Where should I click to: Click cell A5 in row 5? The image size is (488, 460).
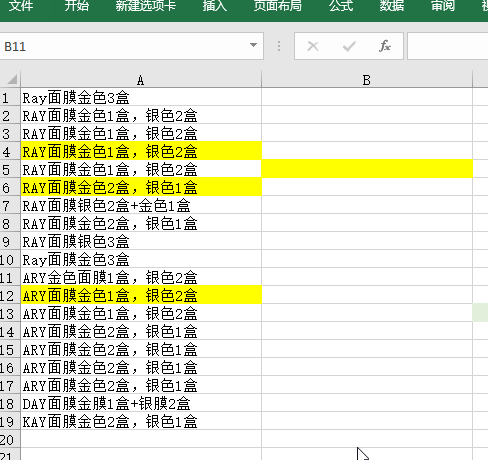[141, 170]
